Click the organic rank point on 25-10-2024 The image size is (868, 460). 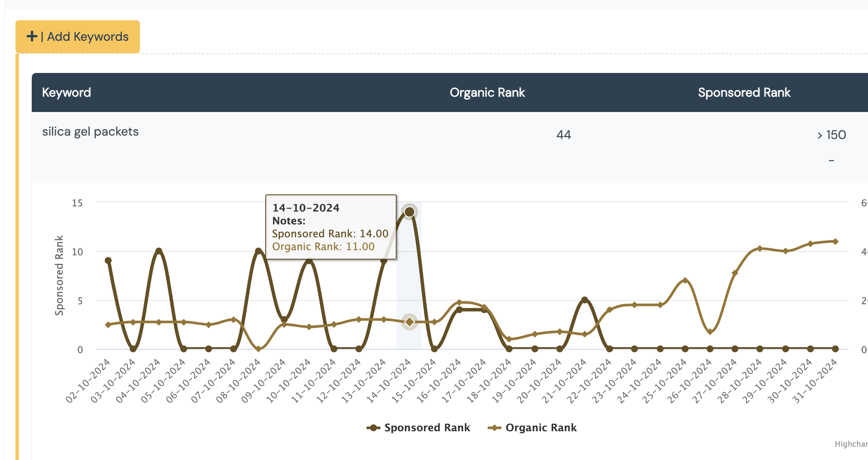685,281
